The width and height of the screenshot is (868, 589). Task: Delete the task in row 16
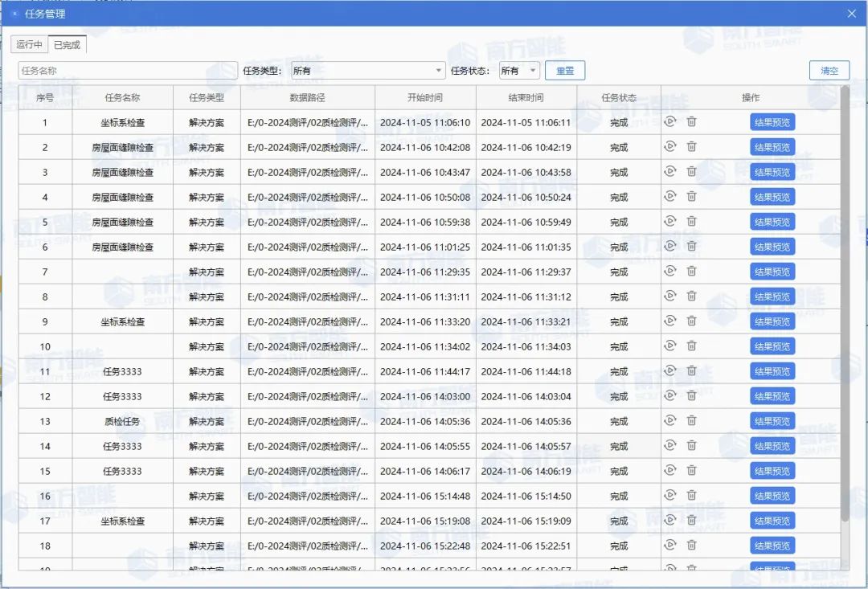691,496
